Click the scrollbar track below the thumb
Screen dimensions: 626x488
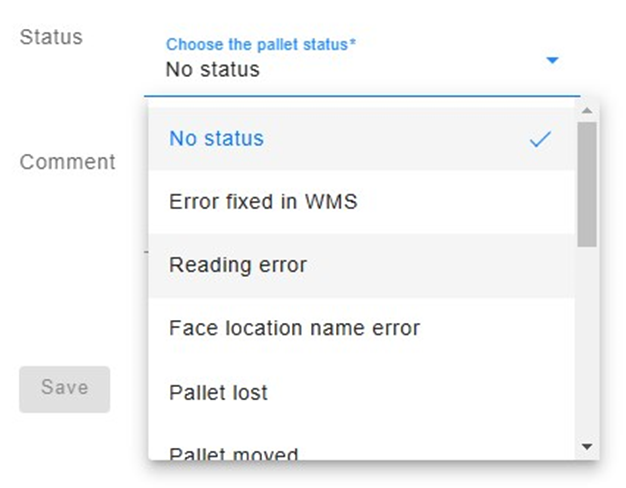(x=587, y=343)
